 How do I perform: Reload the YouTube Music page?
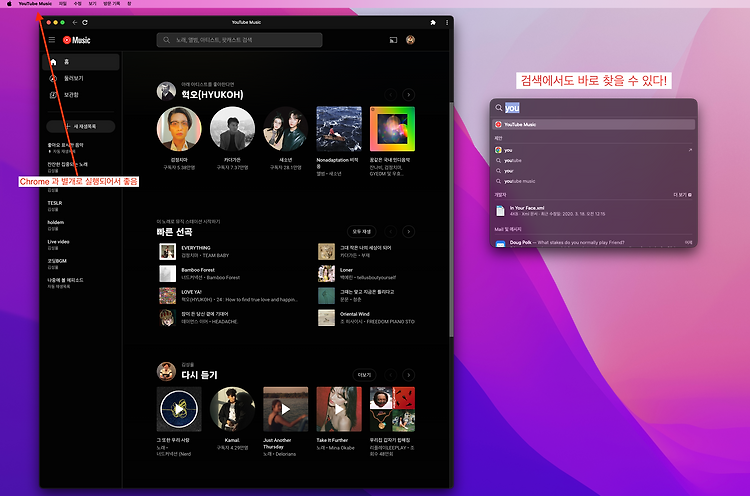(x=85, y=22)
